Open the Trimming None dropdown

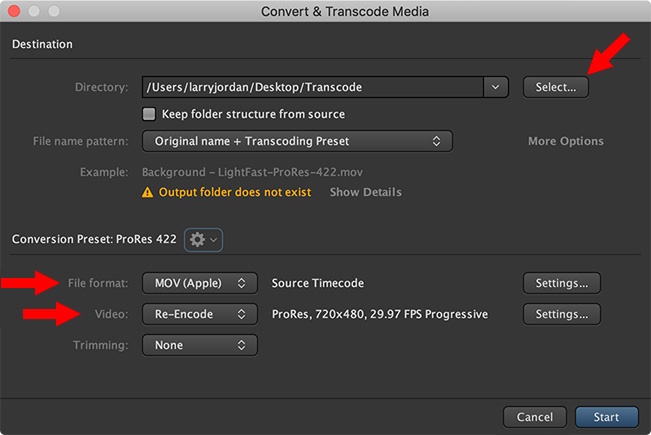(x=200, y=345)
